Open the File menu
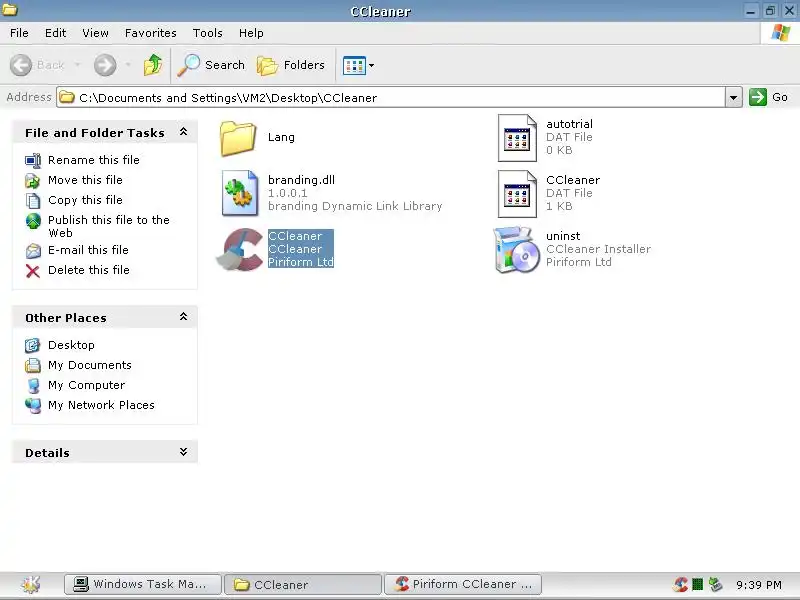This screenshot has width=800, height=600. 19,33
